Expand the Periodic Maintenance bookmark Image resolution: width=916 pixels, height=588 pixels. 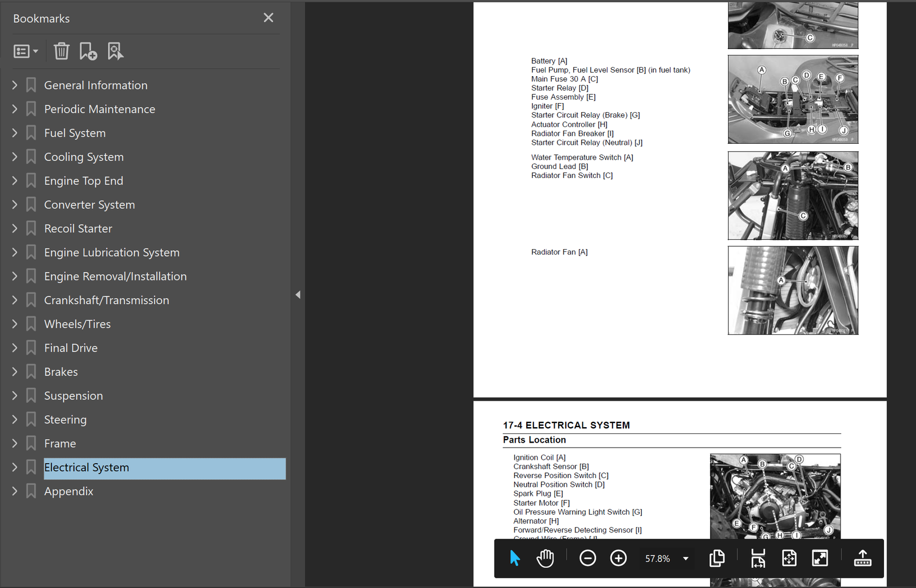[15, 109]
